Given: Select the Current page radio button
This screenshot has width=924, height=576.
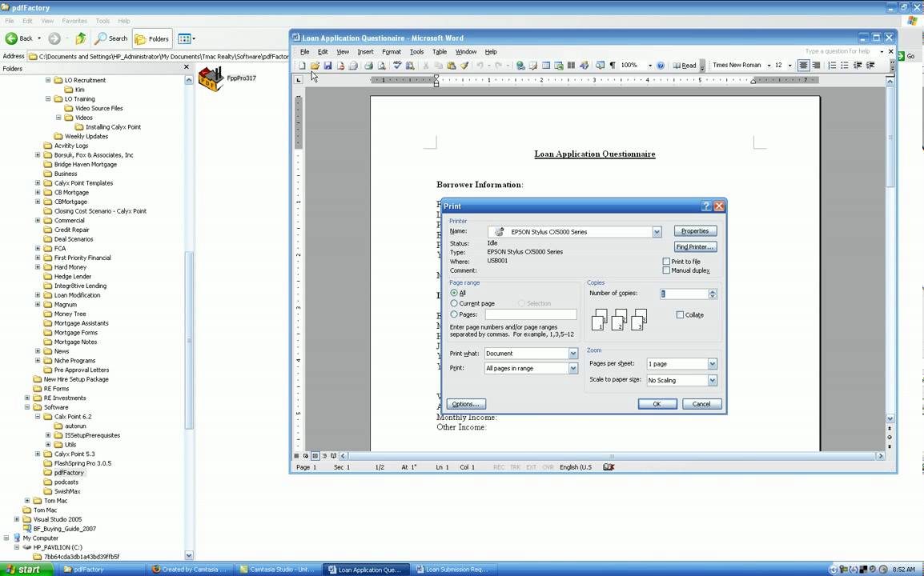Looking at the screenshot, I should click(454, 303).
